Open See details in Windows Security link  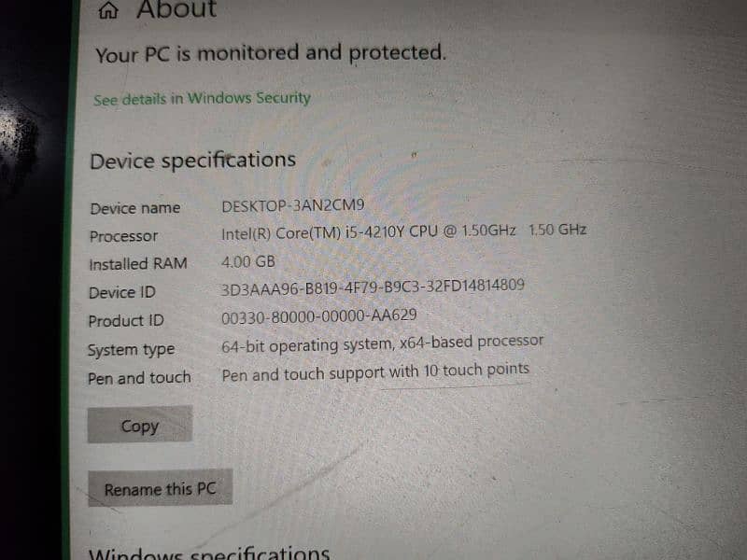[202, 99]
